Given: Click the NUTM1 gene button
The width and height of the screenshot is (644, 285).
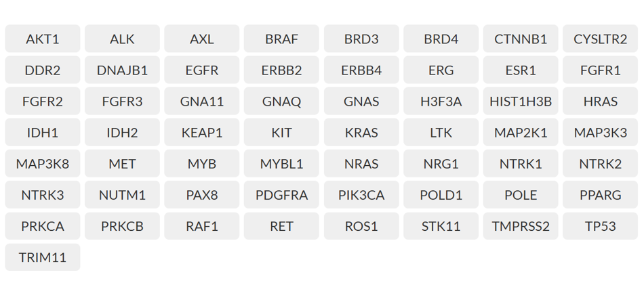Looking at the screenshot, I should point(122,195).
